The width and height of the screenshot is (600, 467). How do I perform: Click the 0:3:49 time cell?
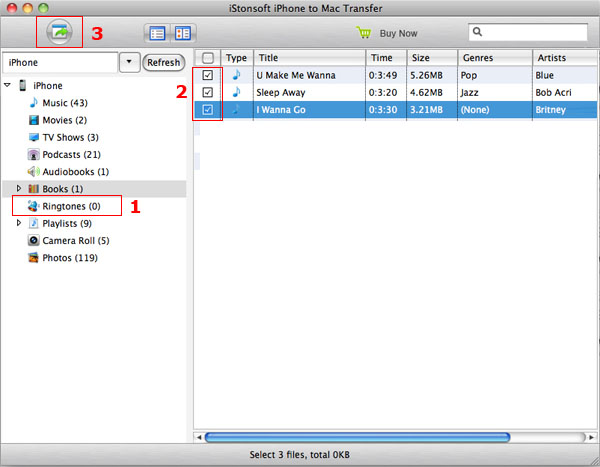(383, 75)
